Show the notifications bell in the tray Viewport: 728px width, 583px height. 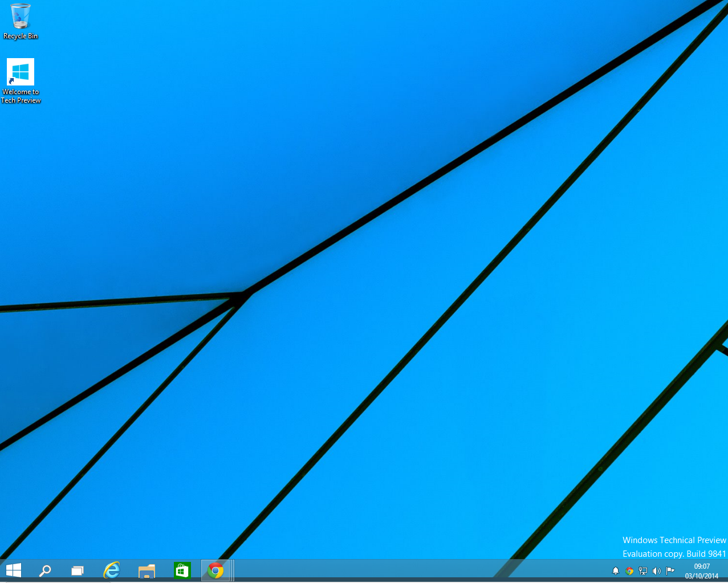tap(616, 570)
